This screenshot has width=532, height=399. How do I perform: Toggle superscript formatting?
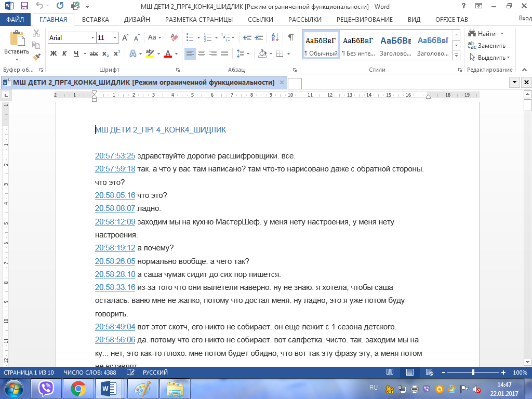(117, 54)
